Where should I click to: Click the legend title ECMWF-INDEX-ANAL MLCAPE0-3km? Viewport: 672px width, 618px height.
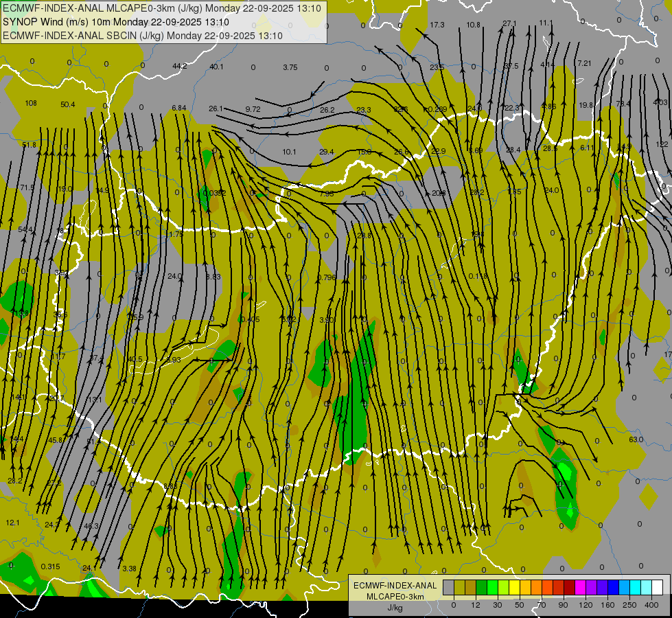395,591
